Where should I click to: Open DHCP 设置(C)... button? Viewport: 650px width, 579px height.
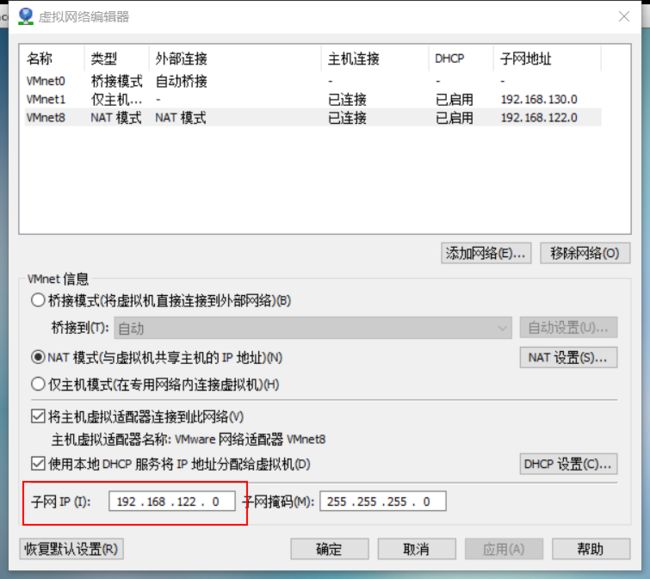568,464
